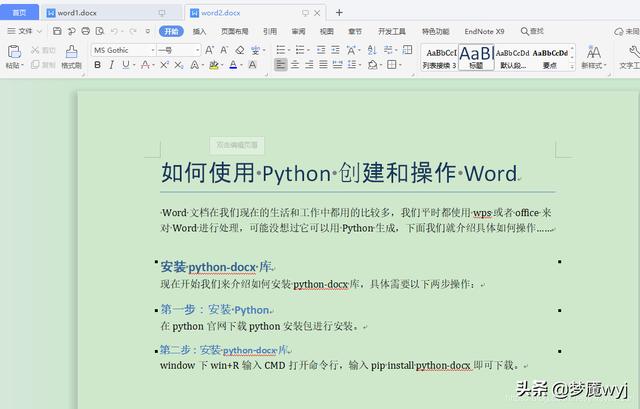The width and height of the screenshot is (640, 409).
Task: Open the References (引用) tab
Action: tap(270, 31)
